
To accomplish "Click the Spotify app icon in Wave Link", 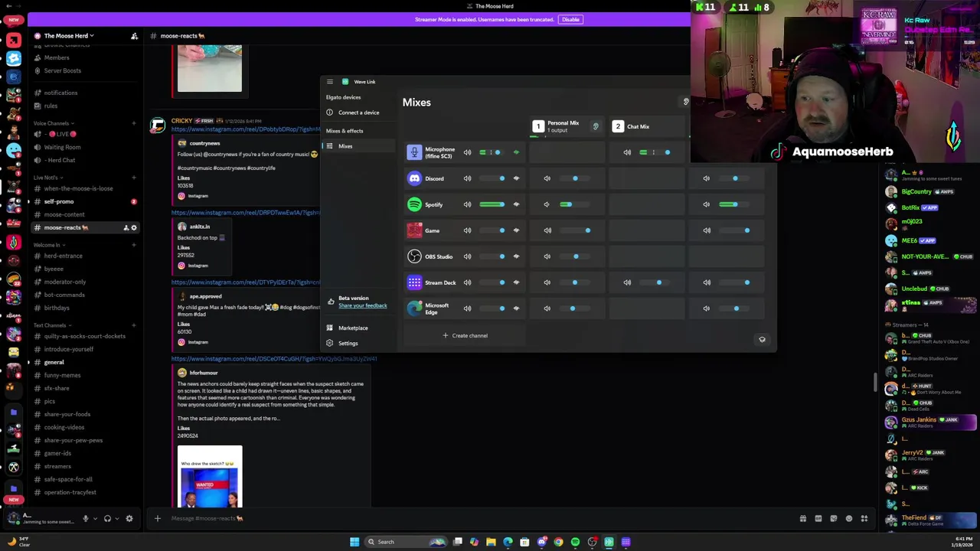I will coord(414,204).
